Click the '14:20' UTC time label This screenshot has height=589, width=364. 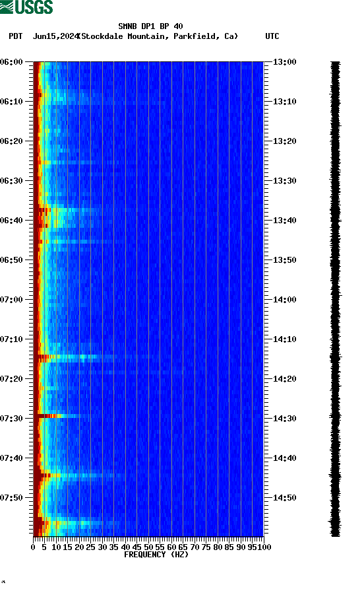click(284, 379)
